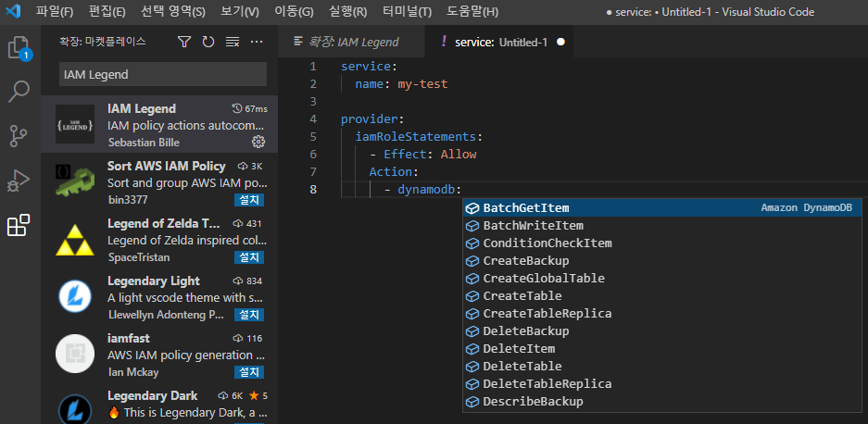Choose BatchWriteItem from autocomplete

[x=662, y=226]
